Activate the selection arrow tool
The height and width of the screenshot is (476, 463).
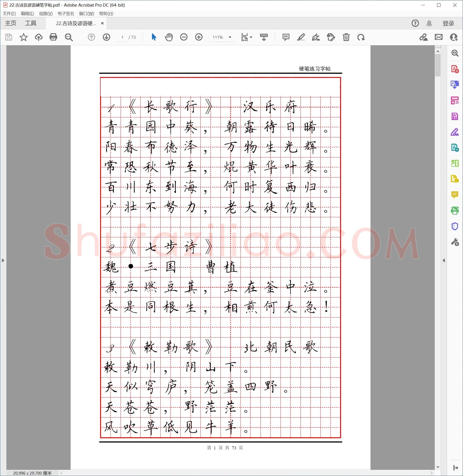tap(154, 37)
